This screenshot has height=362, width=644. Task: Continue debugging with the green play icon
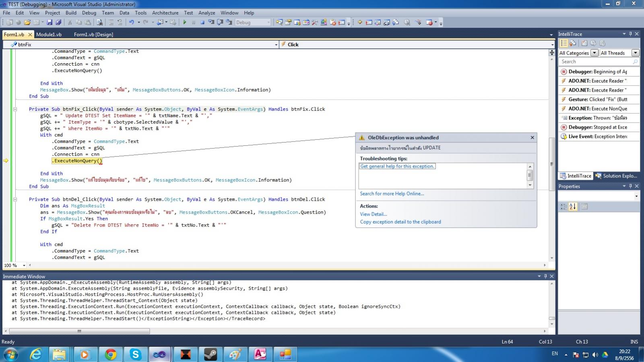coord(184,23)
